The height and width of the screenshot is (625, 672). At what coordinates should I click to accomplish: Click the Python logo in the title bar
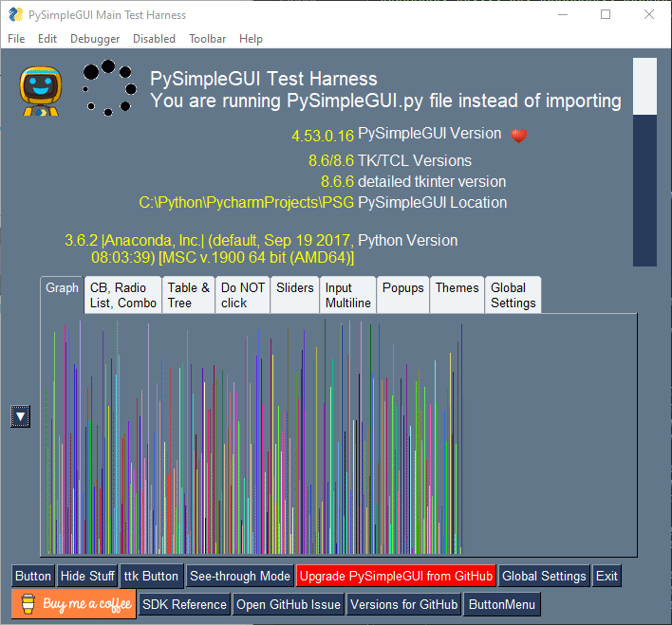point(15,14)
